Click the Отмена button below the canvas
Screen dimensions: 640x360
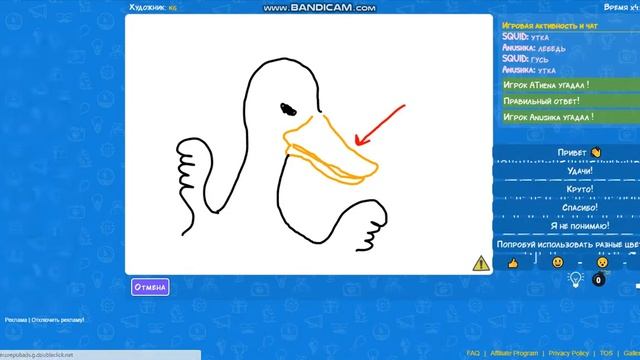point(150,287)
